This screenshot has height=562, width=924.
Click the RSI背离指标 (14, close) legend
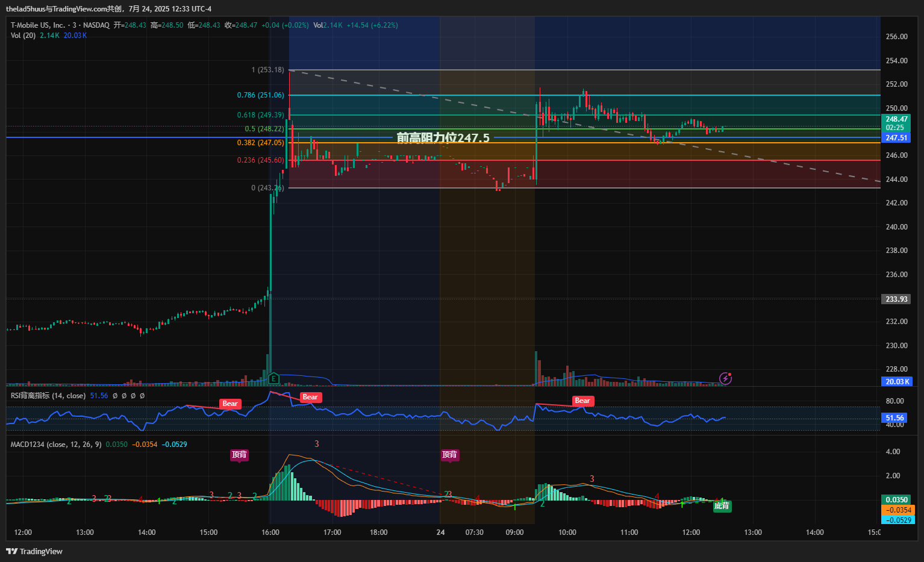(x=48, y=396)
